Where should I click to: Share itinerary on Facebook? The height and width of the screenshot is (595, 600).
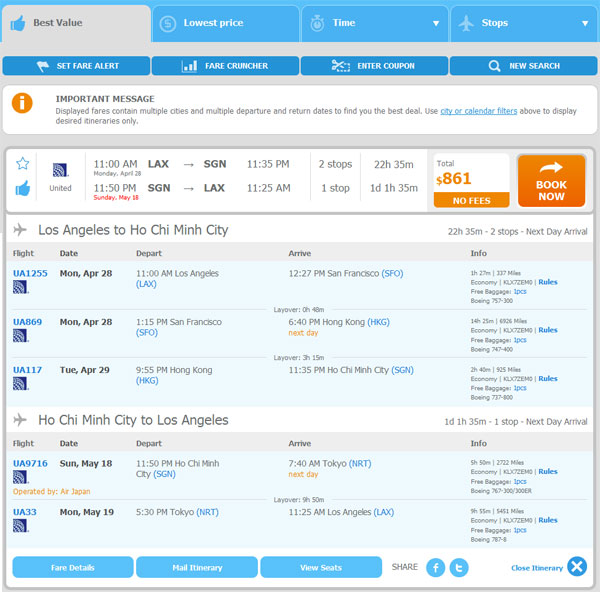435,568
